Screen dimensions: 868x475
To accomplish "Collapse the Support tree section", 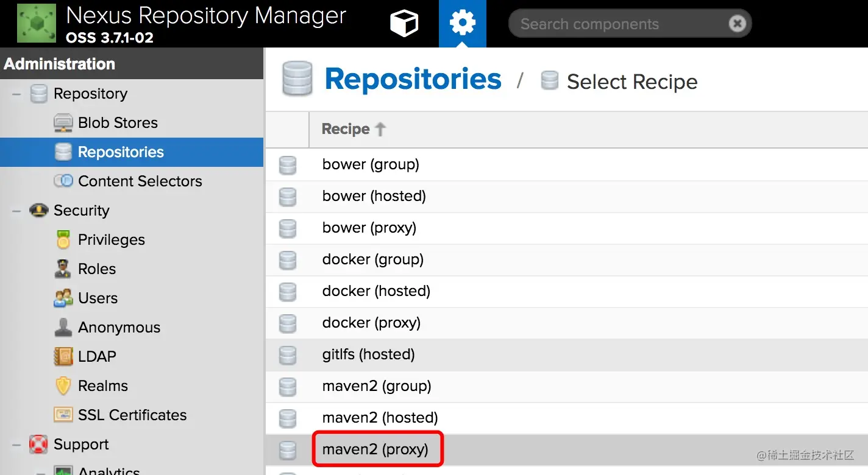I will [x=16, y=445].
